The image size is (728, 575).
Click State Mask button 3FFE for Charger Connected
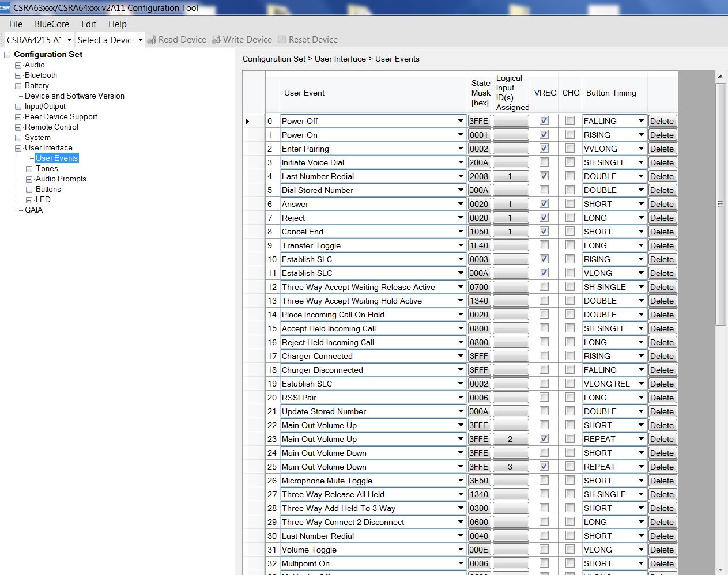479,356
